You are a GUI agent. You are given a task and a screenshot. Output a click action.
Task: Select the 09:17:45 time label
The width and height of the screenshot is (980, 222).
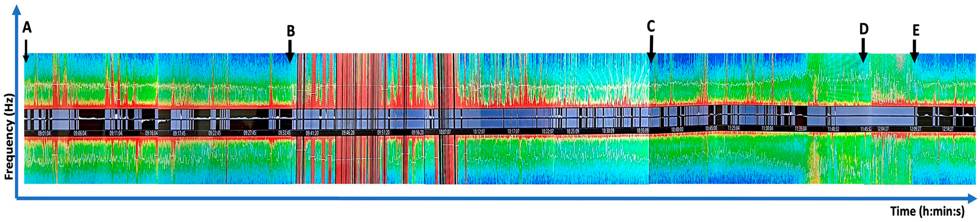[179, 133]
